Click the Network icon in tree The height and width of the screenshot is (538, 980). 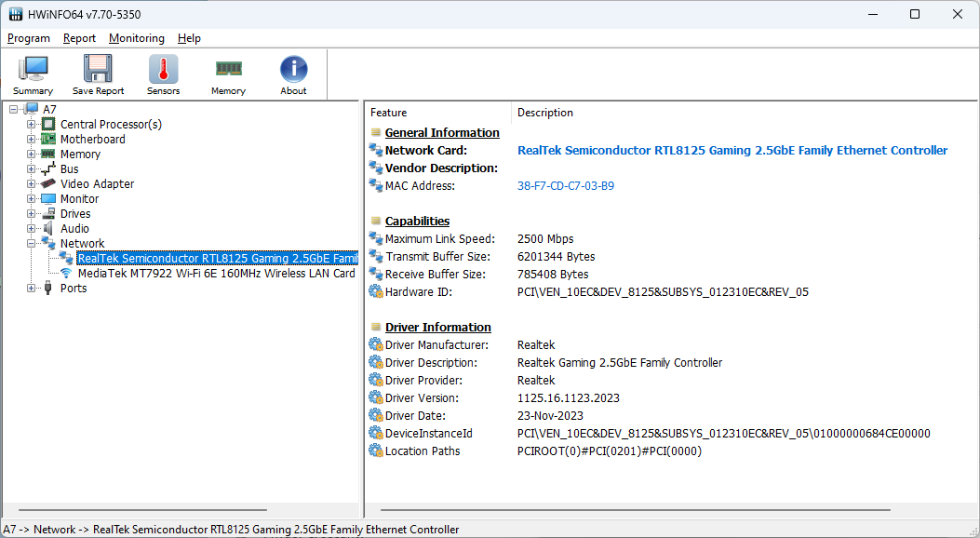tap(48, 243)
